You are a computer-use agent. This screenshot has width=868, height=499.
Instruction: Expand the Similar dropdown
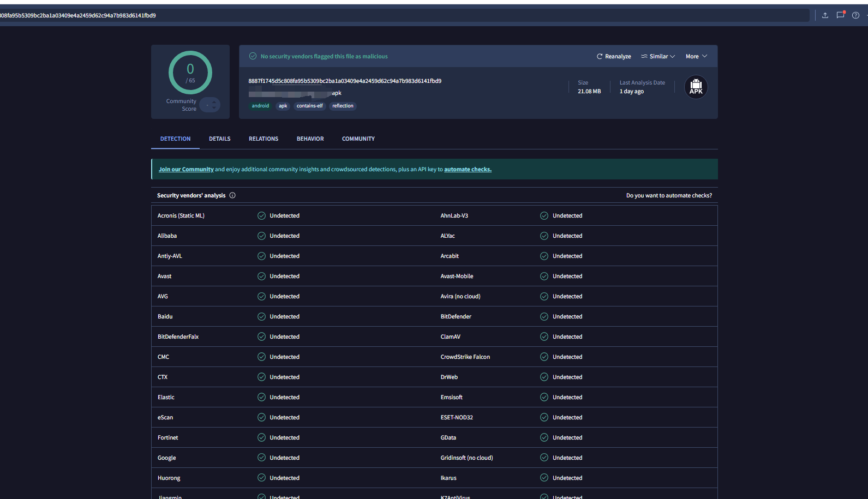tap(658, 56)
